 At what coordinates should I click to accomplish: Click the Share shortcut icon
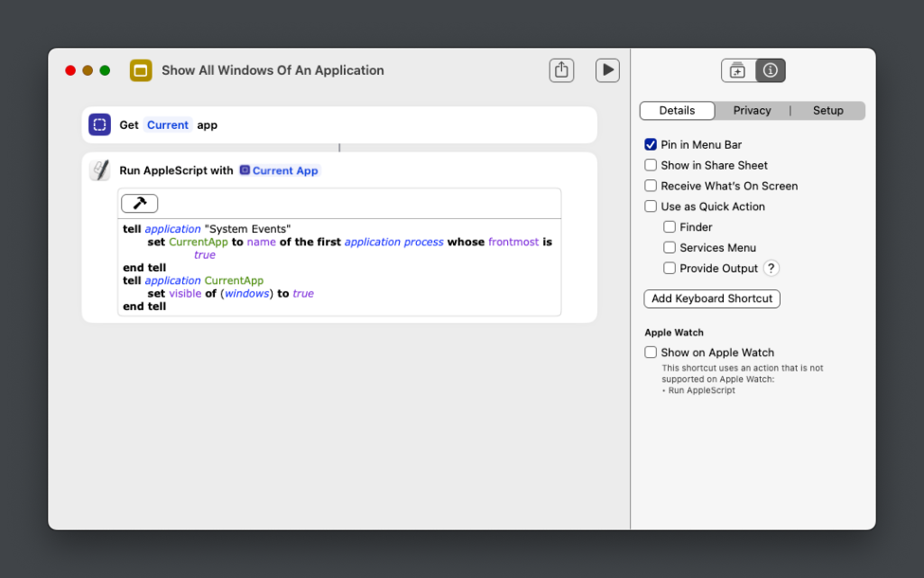[x=561, y=70]
